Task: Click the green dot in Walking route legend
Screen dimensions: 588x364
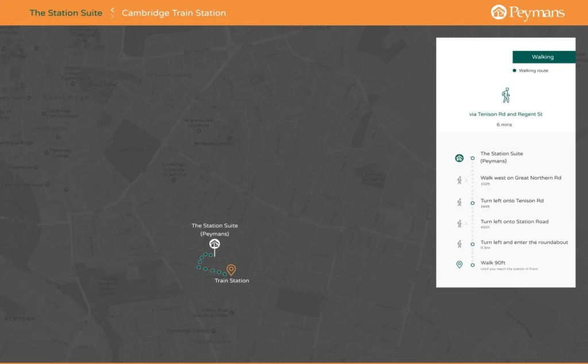Action: [x=514, y=71]
